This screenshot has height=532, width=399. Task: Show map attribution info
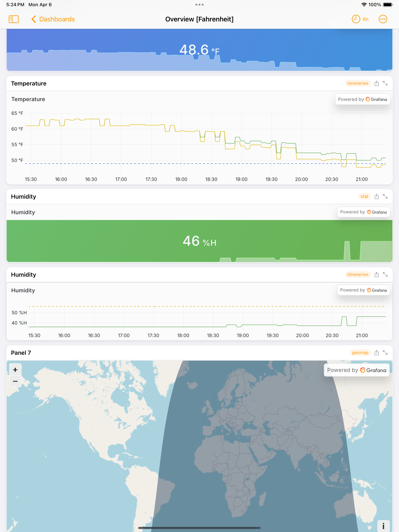pyautogui.click(x=383, y=526)
